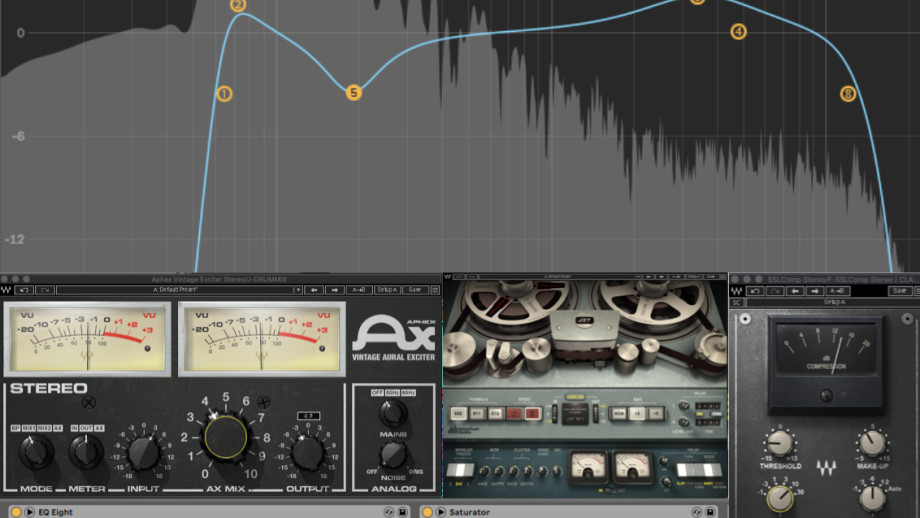Select EQ band node 2 on the curve

(x=238, y=5)
